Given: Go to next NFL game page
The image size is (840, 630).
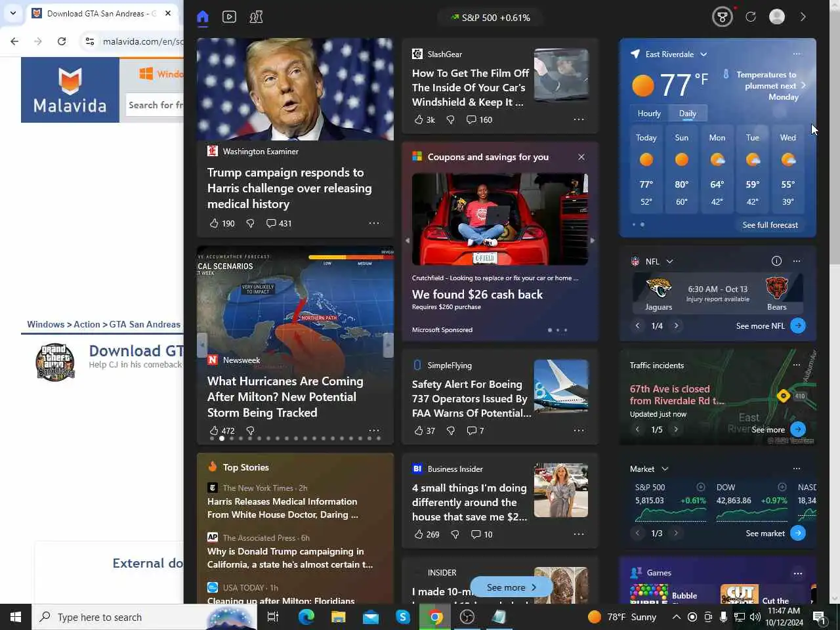Looking at the screenshot, I should tap(676, 325).
